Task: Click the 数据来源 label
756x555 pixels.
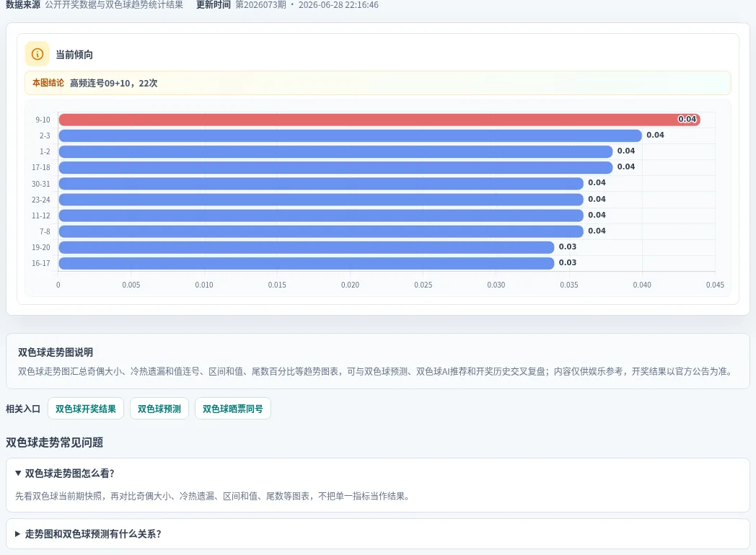Action: point(22,5)
